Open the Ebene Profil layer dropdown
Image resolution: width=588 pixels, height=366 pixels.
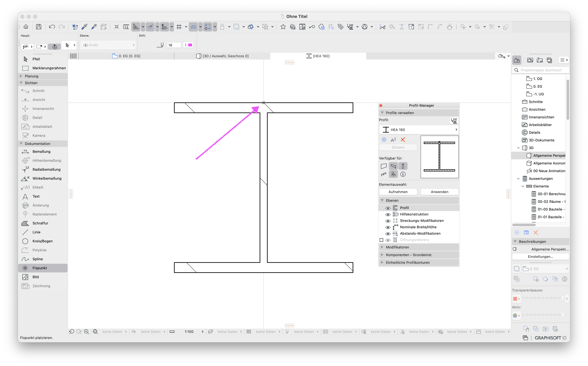pos(108,45)
